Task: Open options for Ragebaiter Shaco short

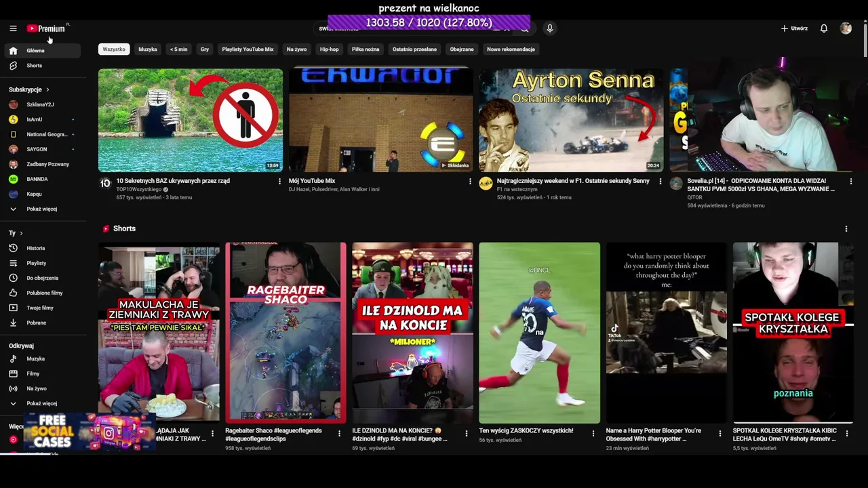Action: pos(339,434)
